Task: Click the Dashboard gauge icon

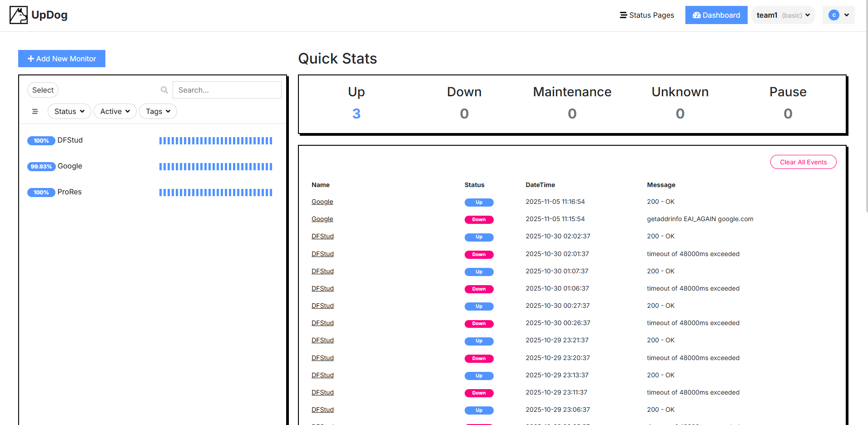Action: pos(696,15)
